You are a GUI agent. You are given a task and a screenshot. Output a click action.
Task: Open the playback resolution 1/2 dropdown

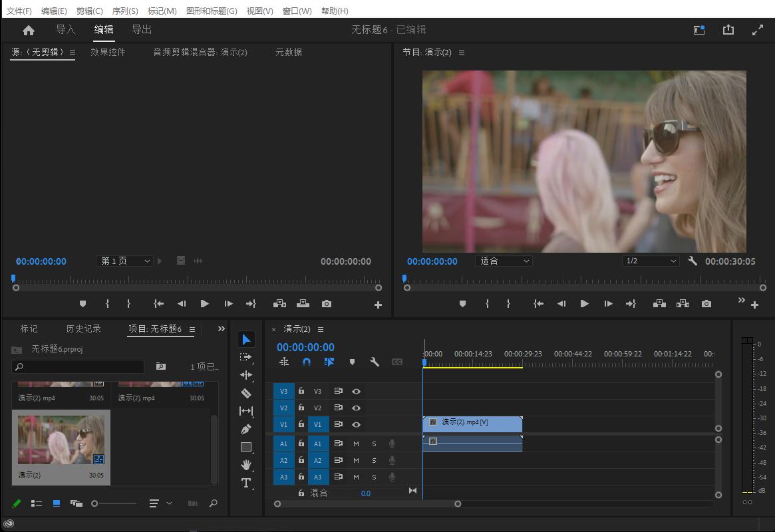[x=650, y=261]
